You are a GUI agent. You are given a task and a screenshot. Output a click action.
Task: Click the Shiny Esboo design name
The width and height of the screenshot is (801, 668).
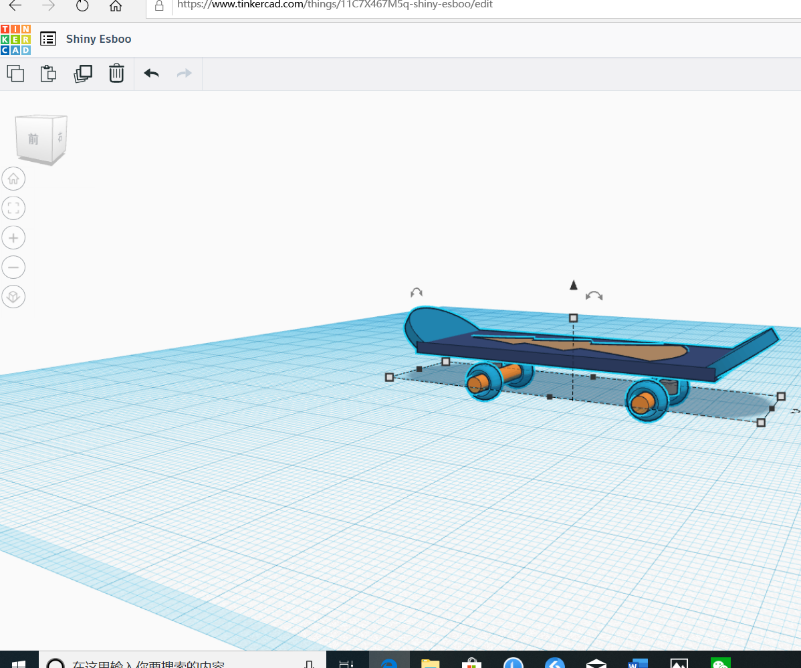(99, 39)
